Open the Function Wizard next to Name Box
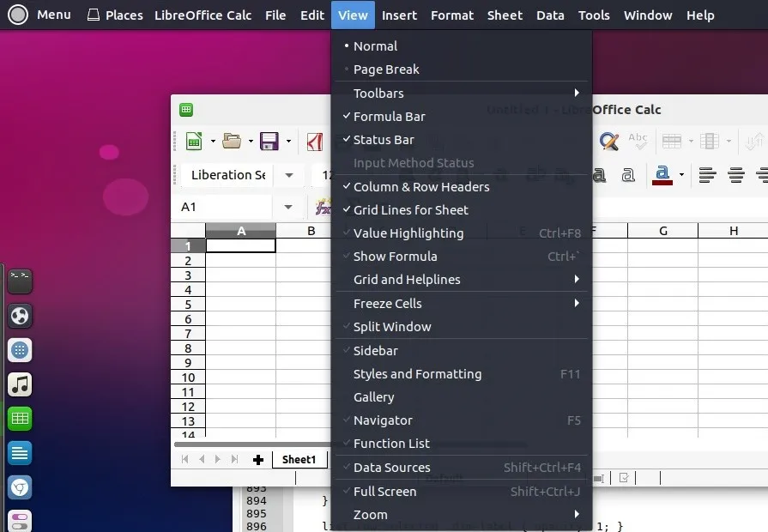Viewport: 768px width, 532px height. 324,206
